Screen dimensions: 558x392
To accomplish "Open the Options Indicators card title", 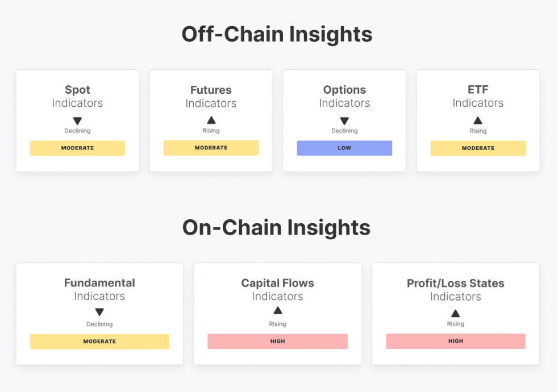I will coord(344,97).
